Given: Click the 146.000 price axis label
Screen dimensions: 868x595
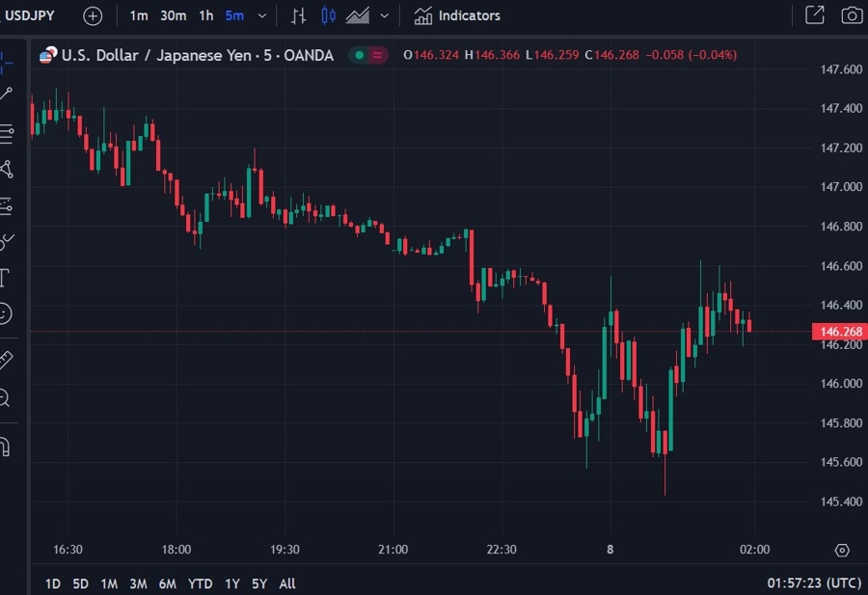Looking at the screenshot, I should point(841,383).
